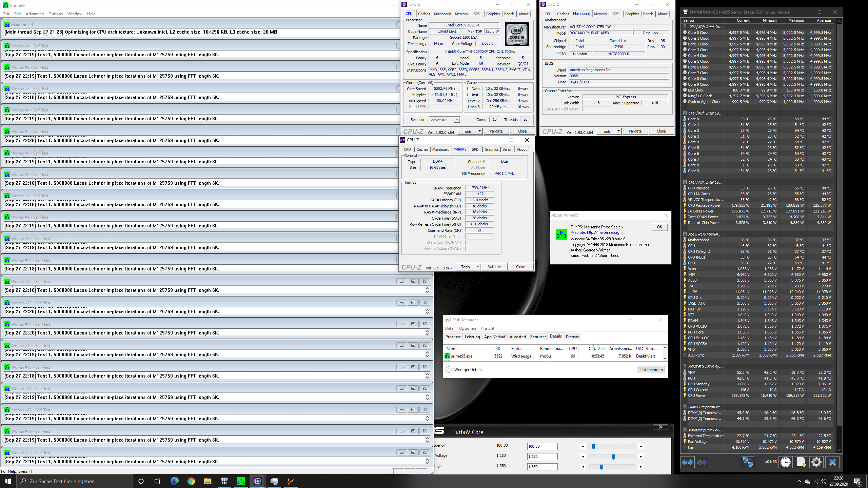Open the Prime95 Advanced menu
Screen dimensions: 868x488
click(35, 14)
